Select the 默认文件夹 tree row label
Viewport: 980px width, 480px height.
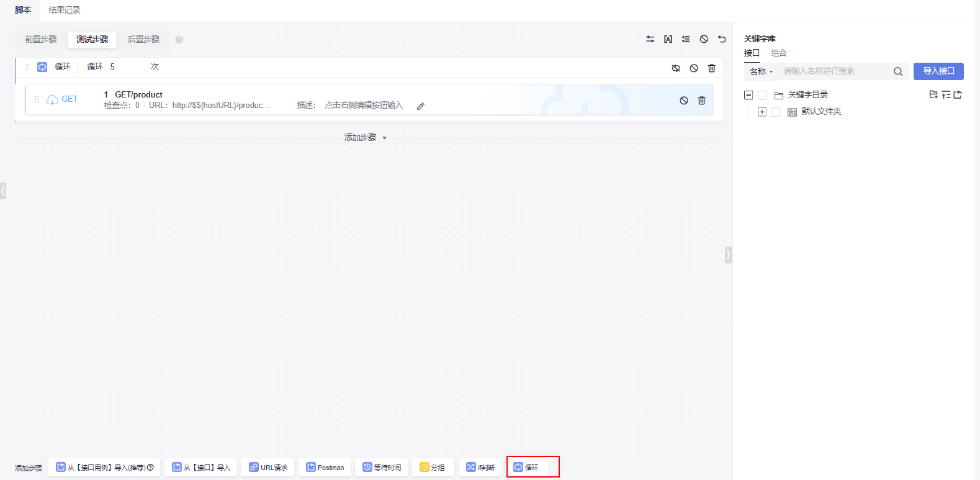coord(821,112)
